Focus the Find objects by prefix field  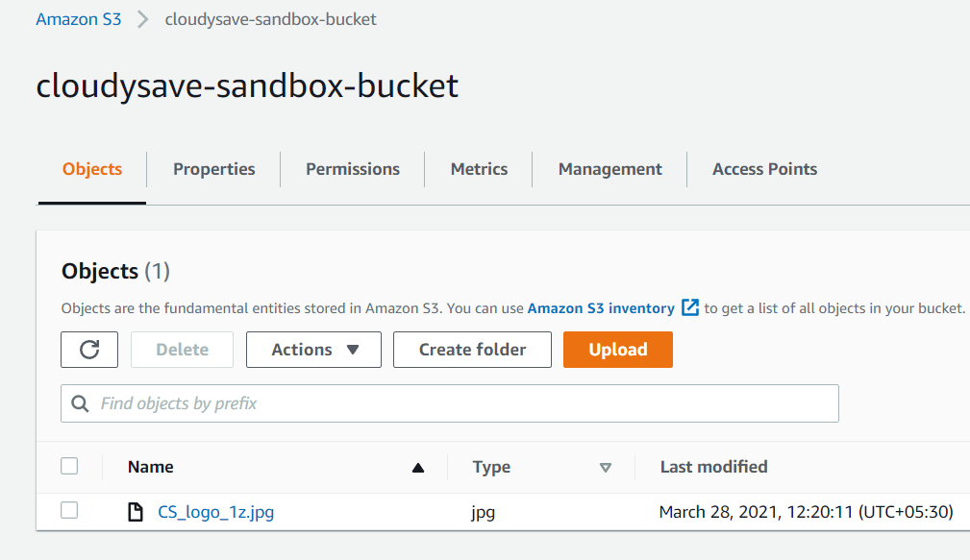(x=450, y=403)
